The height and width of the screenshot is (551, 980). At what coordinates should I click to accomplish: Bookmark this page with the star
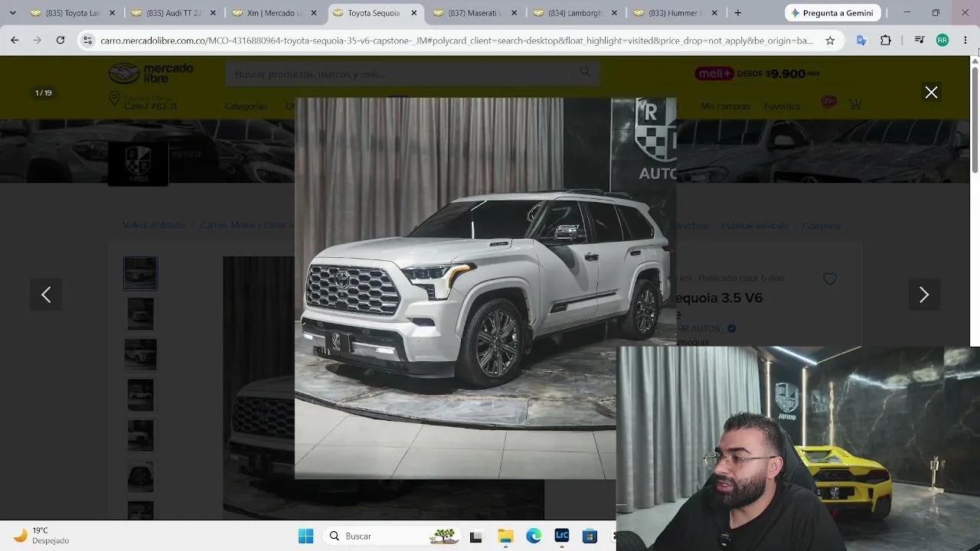tap(830, 41)
